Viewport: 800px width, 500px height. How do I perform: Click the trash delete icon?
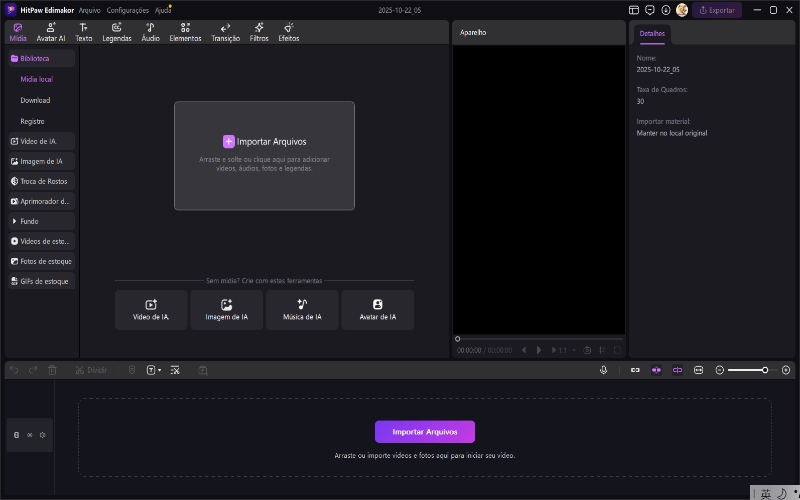pyautogui.click(x=52, y=370)
